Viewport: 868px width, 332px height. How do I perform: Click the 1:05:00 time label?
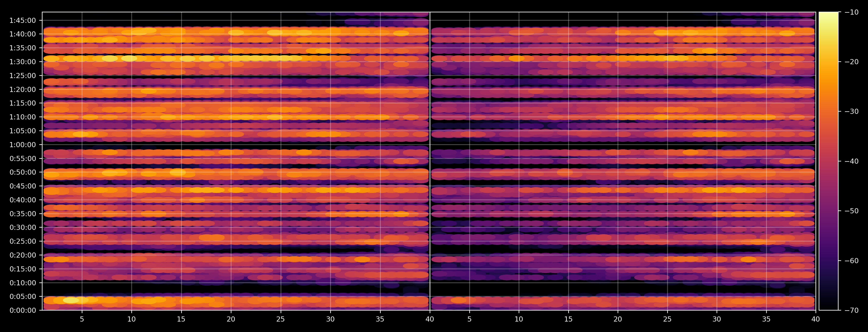pyautogui.click(x=23, y=131)
